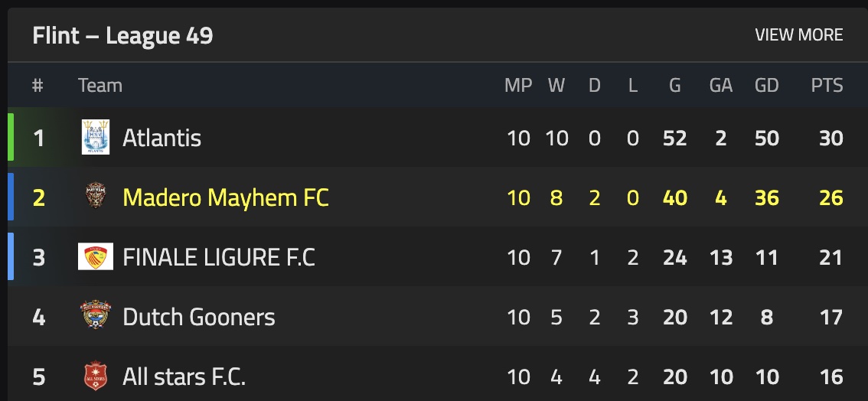Click Atlantis's 30 points value

point(830,138)
